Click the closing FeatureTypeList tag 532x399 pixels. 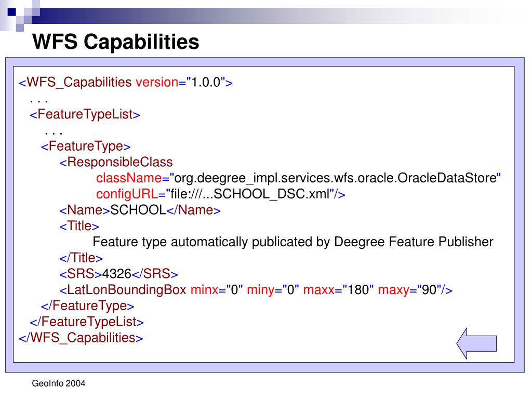(x=87, y=322)
